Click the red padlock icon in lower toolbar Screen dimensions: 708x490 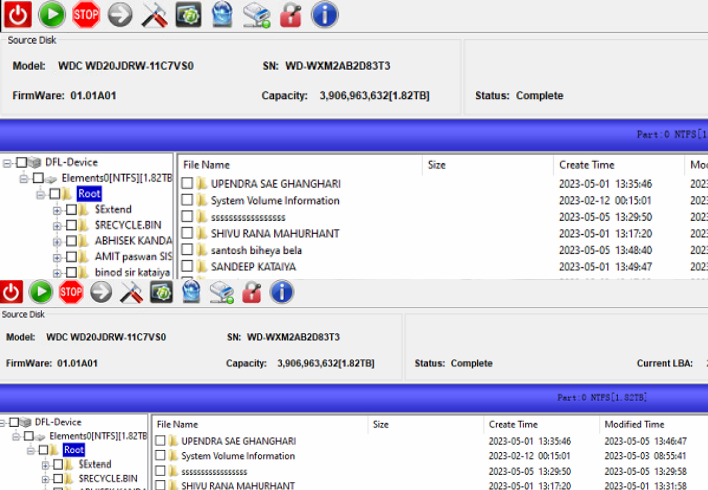252,292
